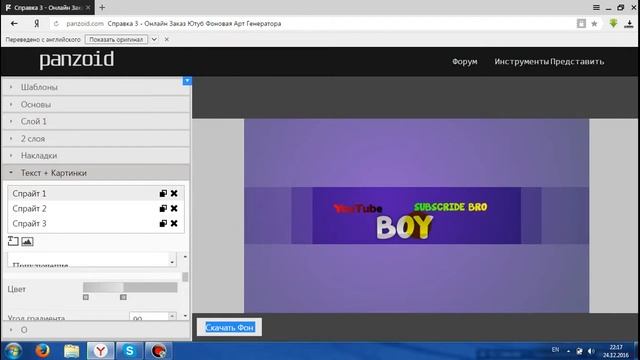The height and width of the screenshot is (360, 640).
Task: Go back with browser back arrow
Action: (14, 24)
